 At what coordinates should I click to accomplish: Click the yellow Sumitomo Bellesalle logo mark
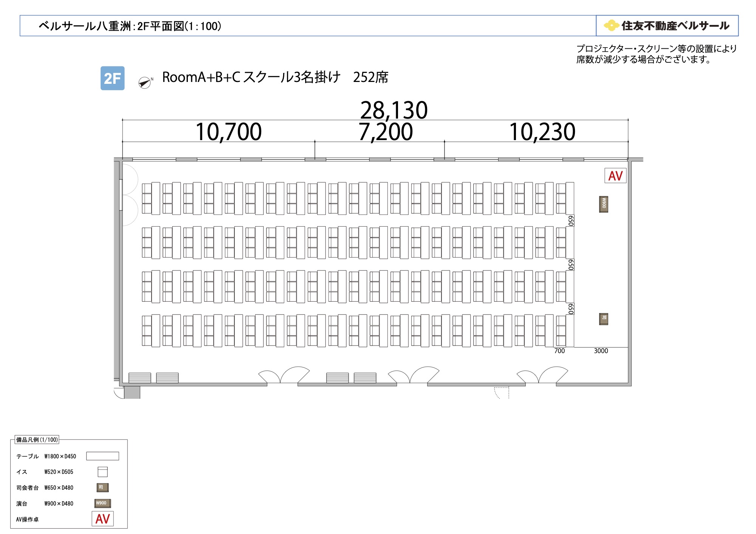click(611, 26)
